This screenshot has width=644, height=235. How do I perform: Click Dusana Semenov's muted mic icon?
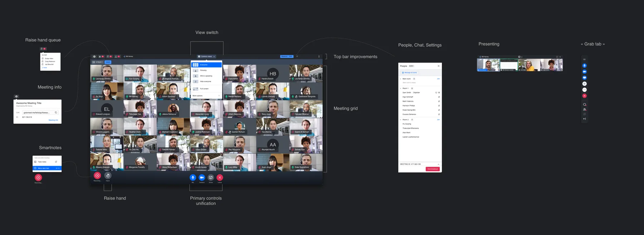[x=439, y=114]
